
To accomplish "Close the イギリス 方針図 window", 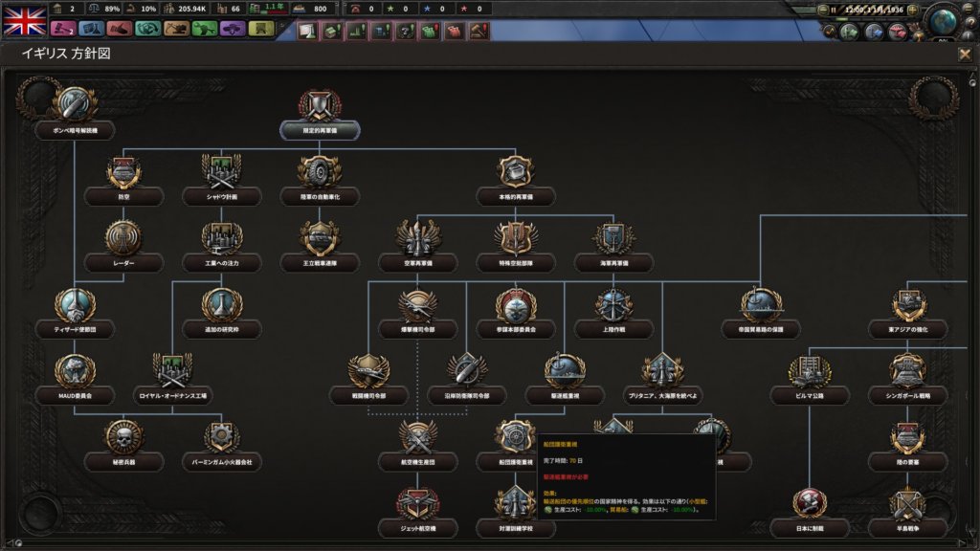I will tap(965, 55).
